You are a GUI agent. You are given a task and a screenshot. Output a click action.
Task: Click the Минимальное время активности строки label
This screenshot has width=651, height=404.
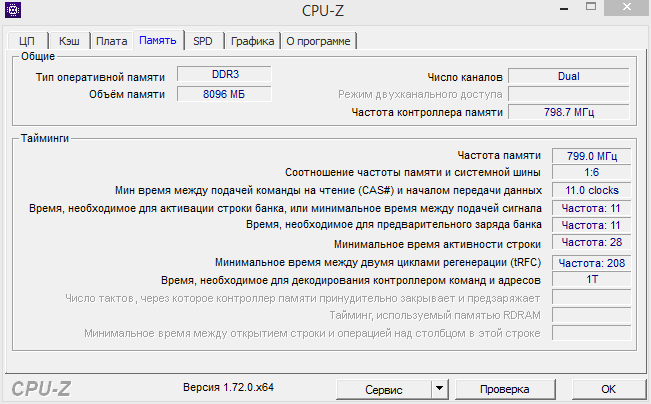(x=438, y=244)
